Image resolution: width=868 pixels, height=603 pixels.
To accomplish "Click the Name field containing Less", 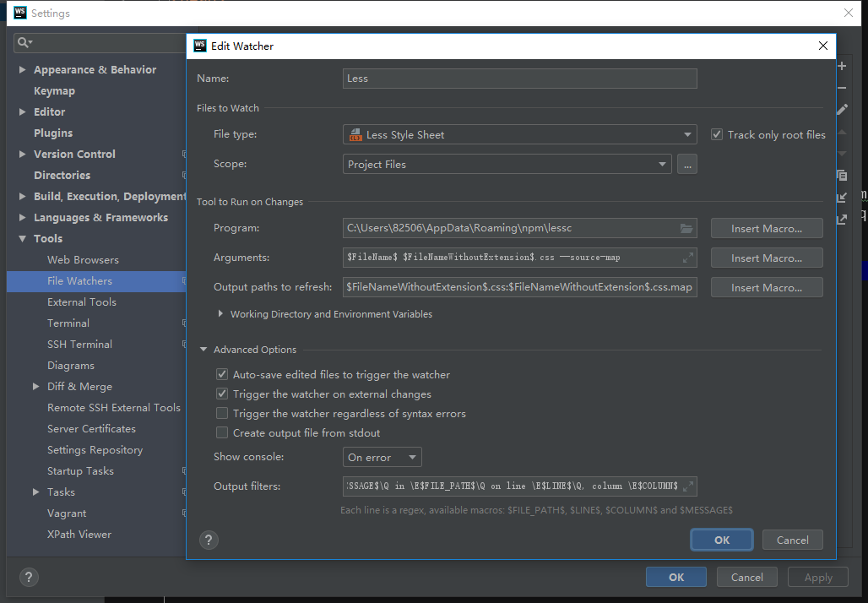I will 520,78.
